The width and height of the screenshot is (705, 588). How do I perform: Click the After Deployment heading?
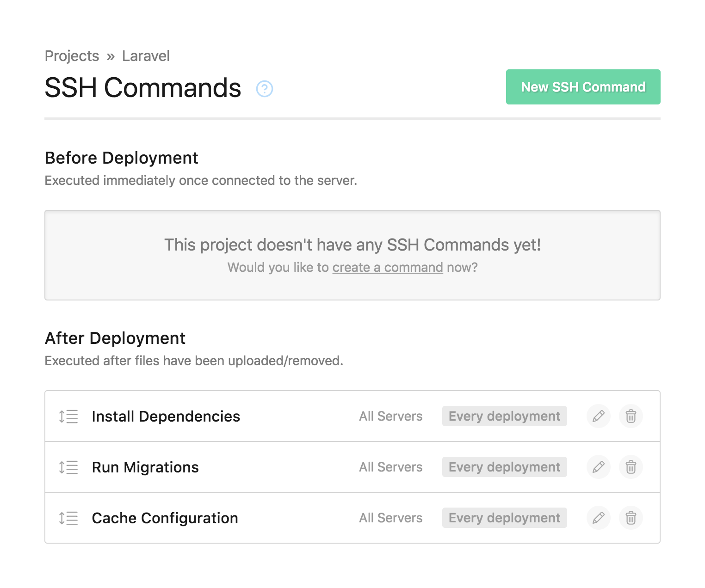115,338
